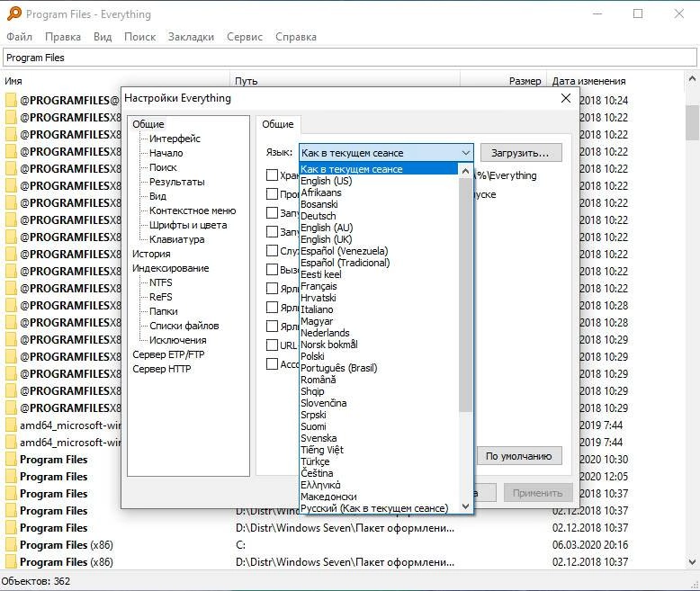Choose Русский (Как в текущем сеансе) option

pos(379,508)
